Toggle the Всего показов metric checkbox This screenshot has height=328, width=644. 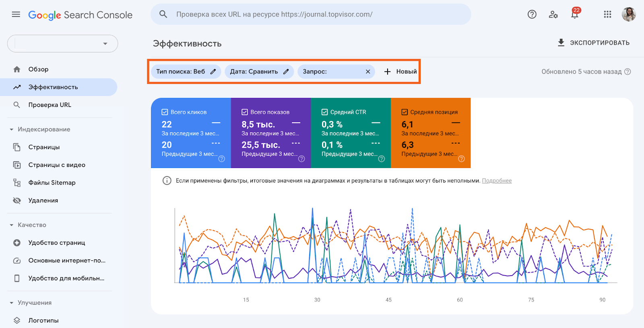coord(244,112)
